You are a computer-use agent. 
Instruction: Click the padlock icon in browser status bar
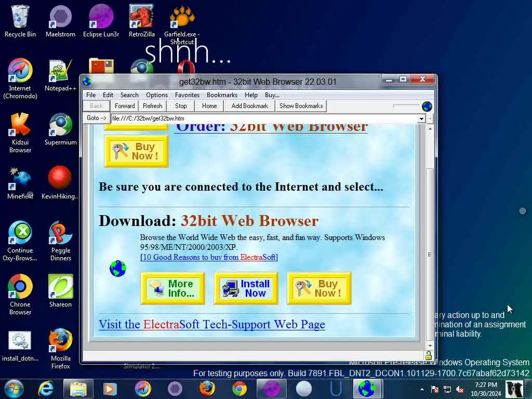point(428,355)
